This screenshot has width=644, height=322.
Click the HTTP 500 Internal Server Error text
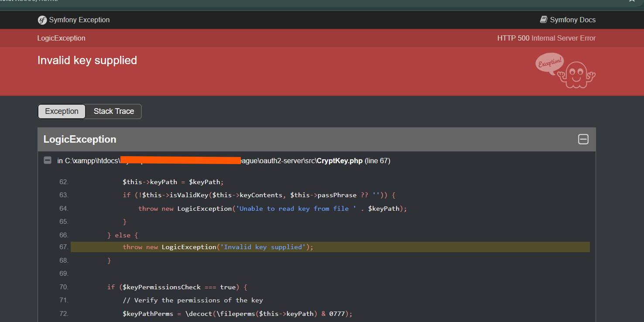[x=546, y=38]
